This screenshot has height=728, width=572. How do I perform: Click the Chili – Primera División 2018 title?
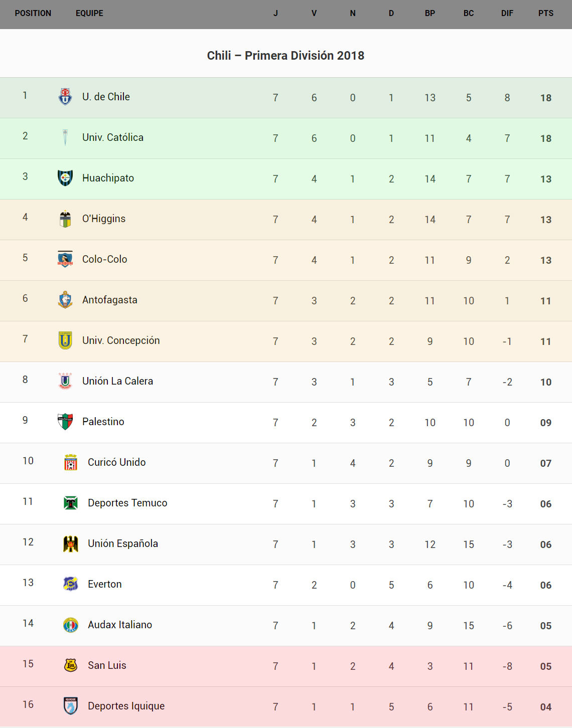tap(285, 56)
